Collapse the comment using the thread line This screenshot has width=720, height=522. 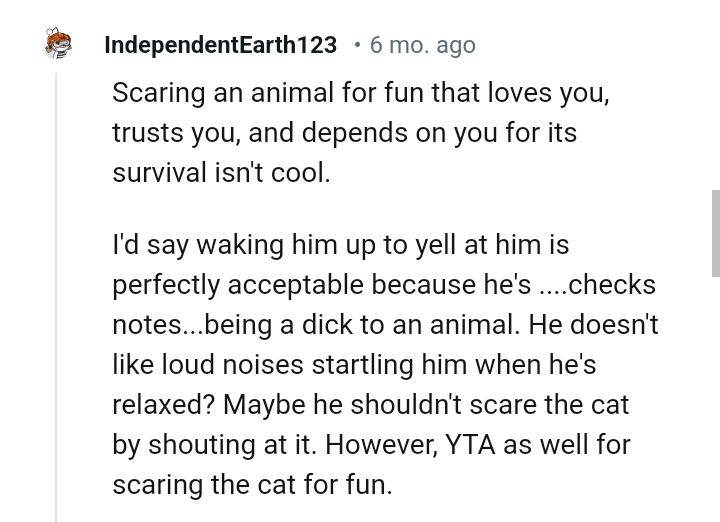(x=56, y=300)
